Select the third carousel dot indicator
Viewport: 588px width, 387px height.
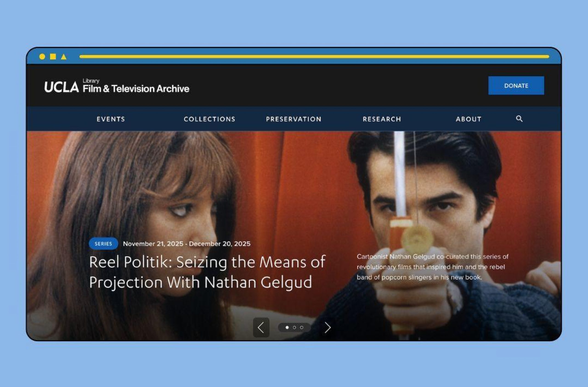(x=302, y=327)
